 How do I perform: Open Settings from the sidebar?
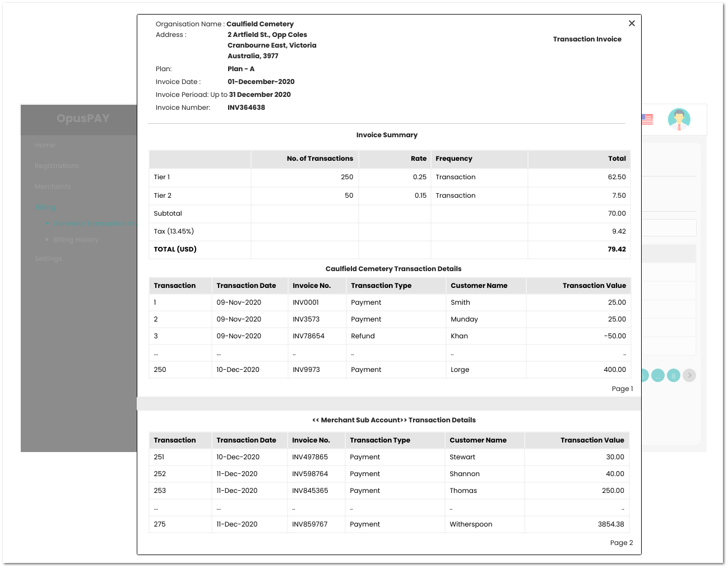(48, 258)
